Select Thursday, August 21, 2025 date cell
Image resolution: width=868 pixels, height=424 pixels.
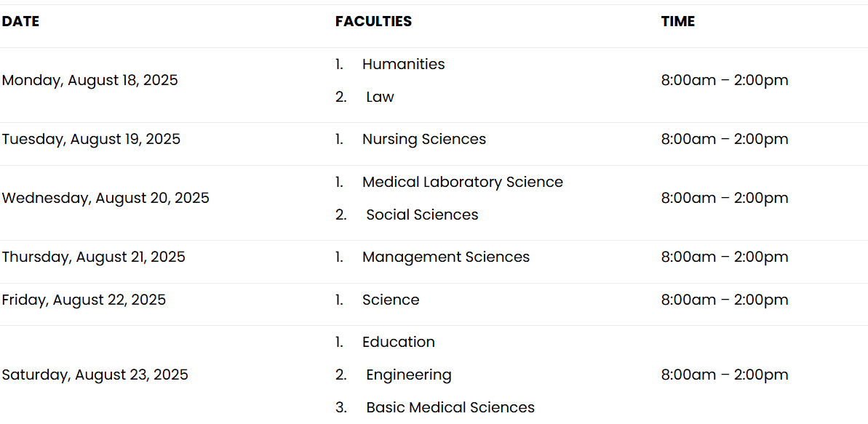point(94,257)
